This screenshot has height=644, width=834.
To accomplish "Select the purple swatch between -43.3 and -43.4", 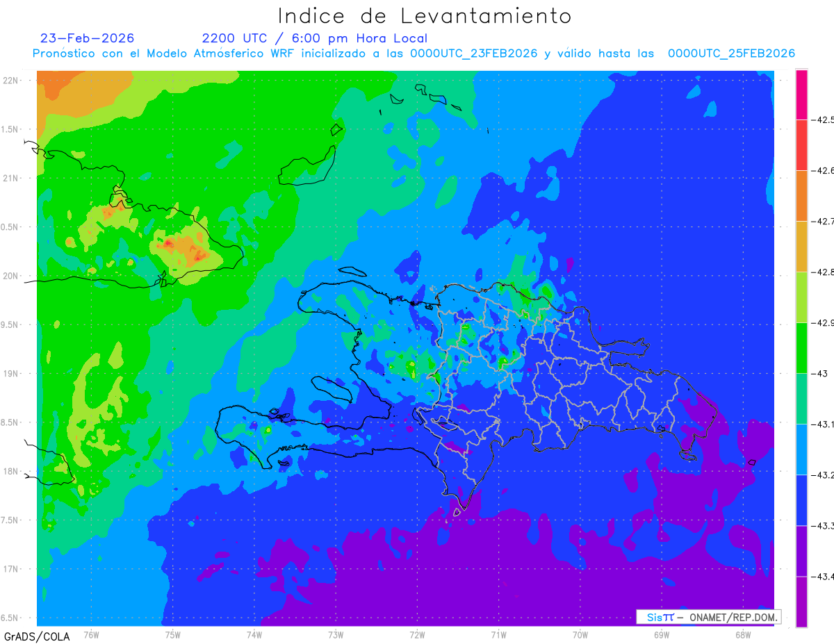I will (x=801, y=550).
